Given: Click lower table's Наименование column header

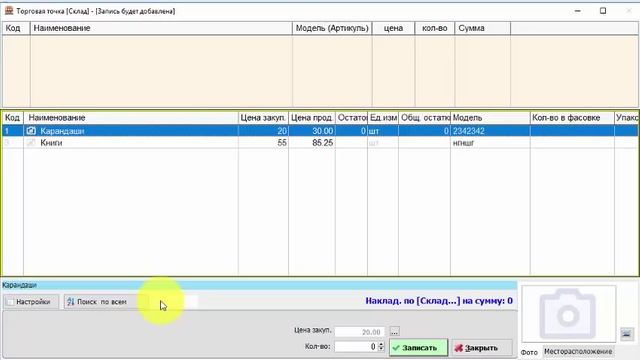Looking at the screenshot, I should click(x=131, y=118).
